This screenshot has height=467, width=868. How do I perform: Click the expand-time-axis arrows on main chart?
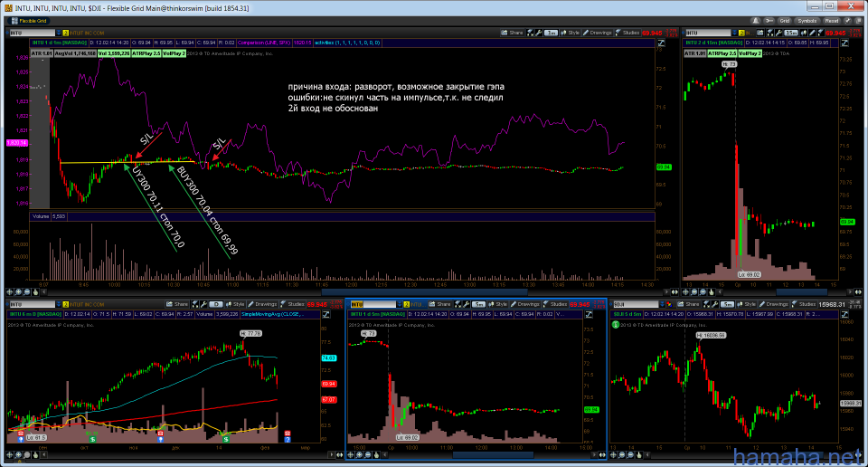tap(675, 292)
